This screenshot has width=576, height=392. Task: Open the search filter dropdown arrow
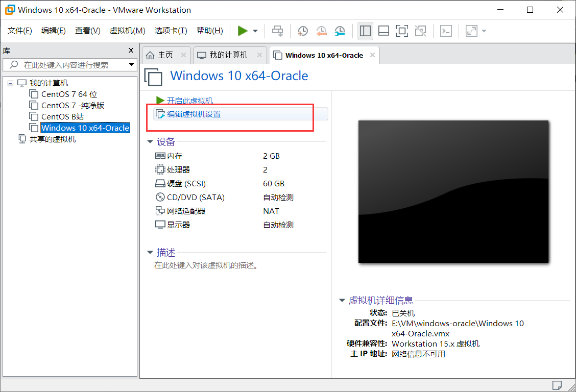pyautogui.click(x=131, y=65)
